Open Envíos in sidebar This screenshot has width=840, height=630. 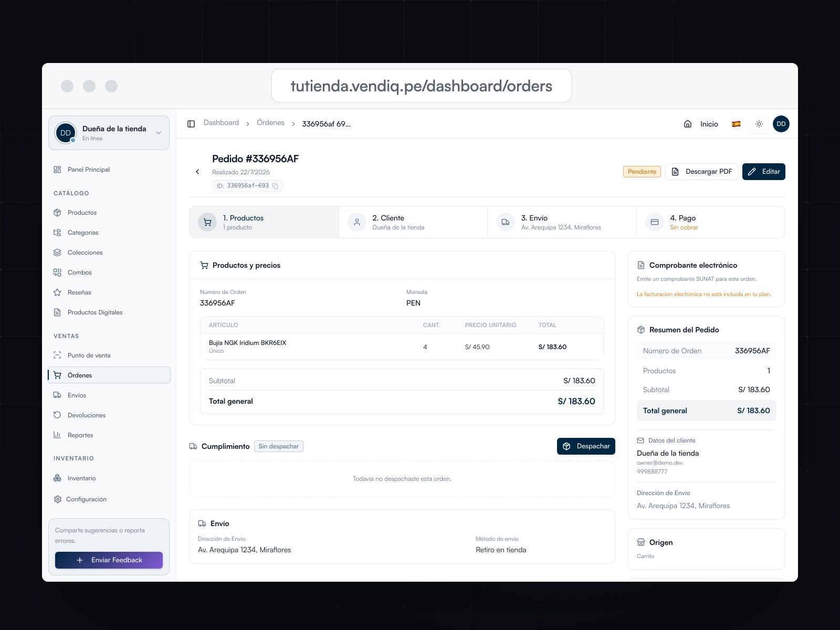click(109, 395)
